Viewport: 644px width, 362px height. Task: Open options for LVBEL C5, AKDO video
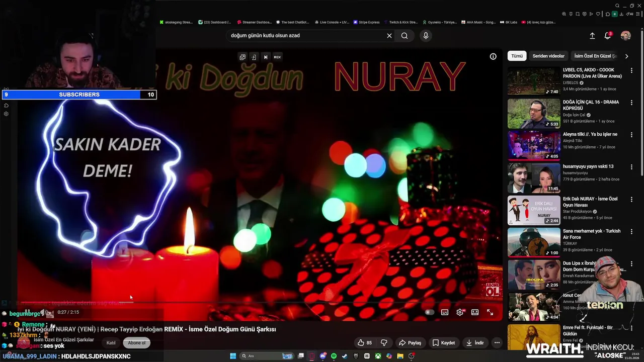point(631,70)
